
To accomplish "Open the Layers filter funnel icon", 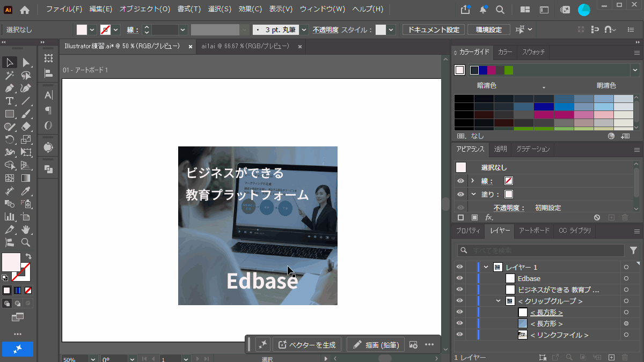I will pyautogui.click(x=633, y=250).
